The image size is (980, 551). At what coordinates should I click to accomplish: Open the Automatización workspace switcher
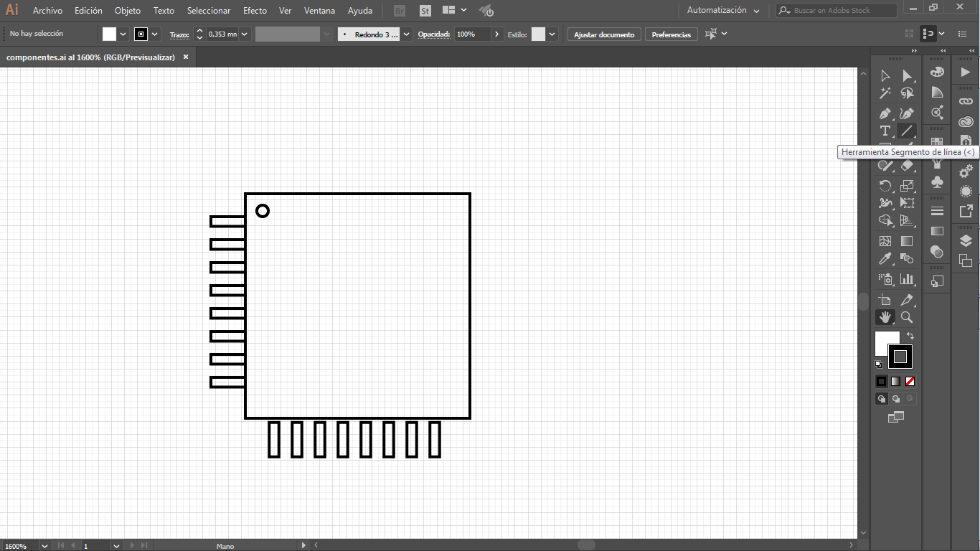click(x=723, y=11)
